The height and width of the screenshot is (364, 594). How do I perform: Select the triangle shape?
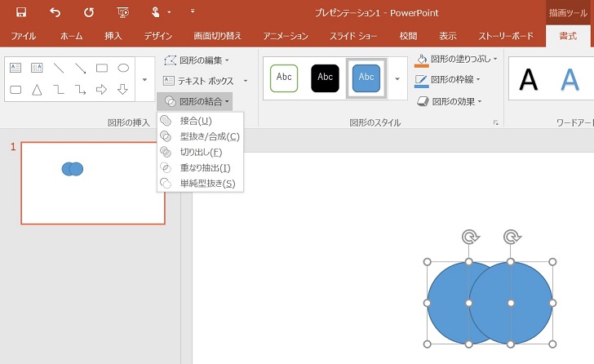pyautogui.click(x=37, y=90)
